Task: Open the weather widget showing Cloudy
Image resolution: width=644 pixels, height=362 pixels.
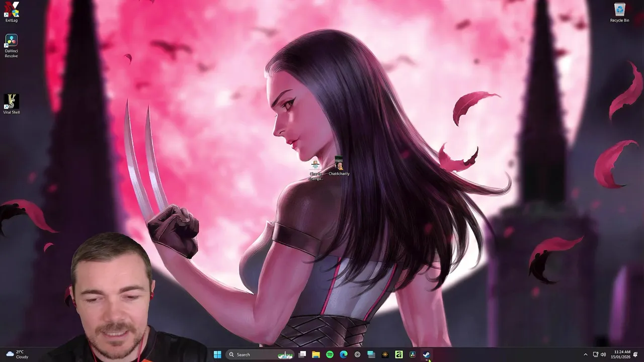Action: coord(17,354)
